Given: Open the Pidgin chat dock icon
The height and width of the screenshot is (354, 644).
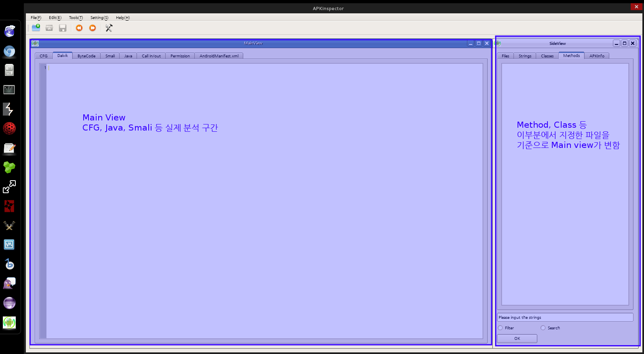Looking at the screenshot, I should pyautogui.click(x=9, y=283).
